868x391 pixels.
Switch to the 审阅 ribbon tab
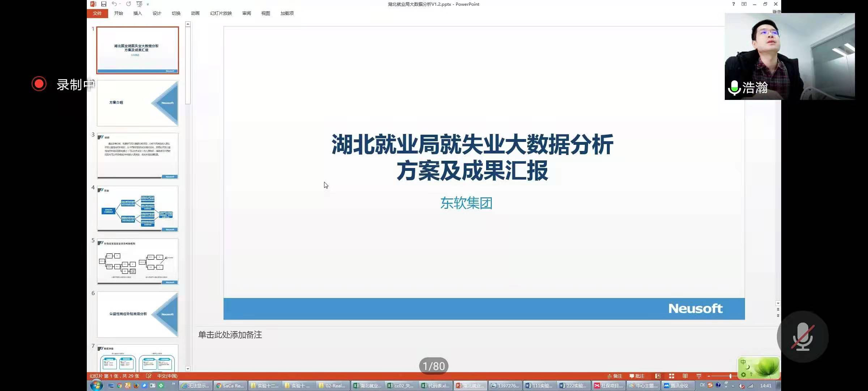point(246,13)
